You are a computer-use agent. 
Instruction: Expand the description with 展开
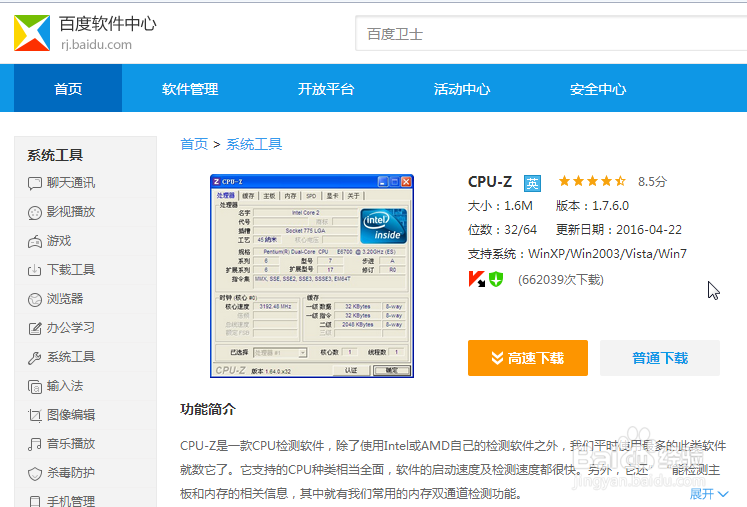coord(709,494)
